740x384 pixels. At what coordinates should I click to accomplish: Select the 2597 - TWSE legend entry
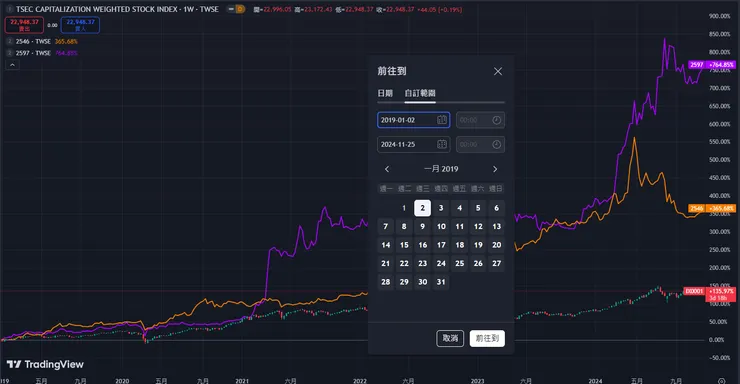33,53
